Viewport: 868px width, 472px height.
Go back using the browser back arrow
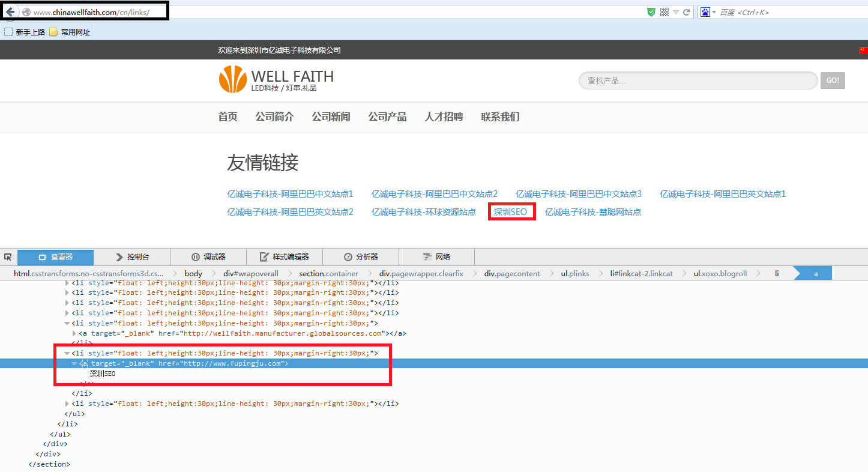point(10,11)
